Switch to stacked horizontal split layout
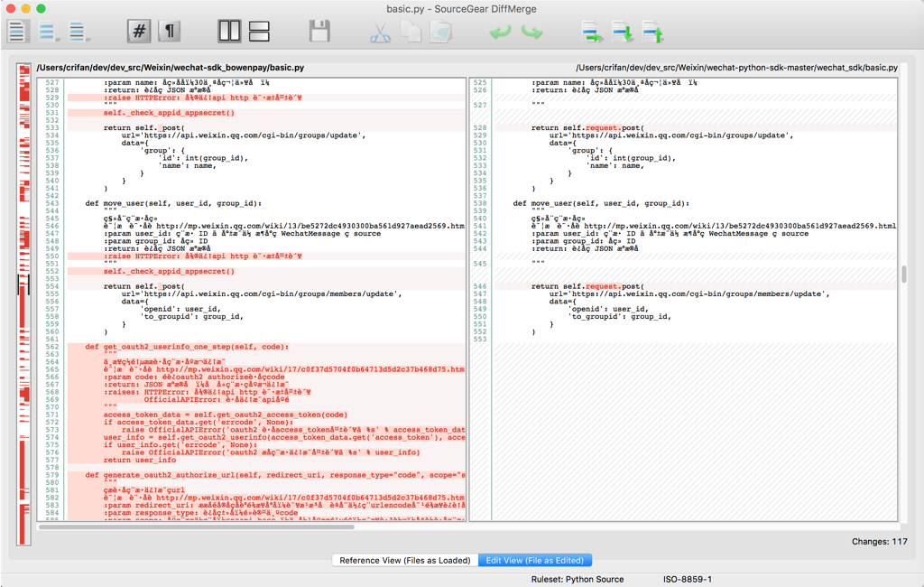This screenshot has height=587, width=924. [259, 32]
